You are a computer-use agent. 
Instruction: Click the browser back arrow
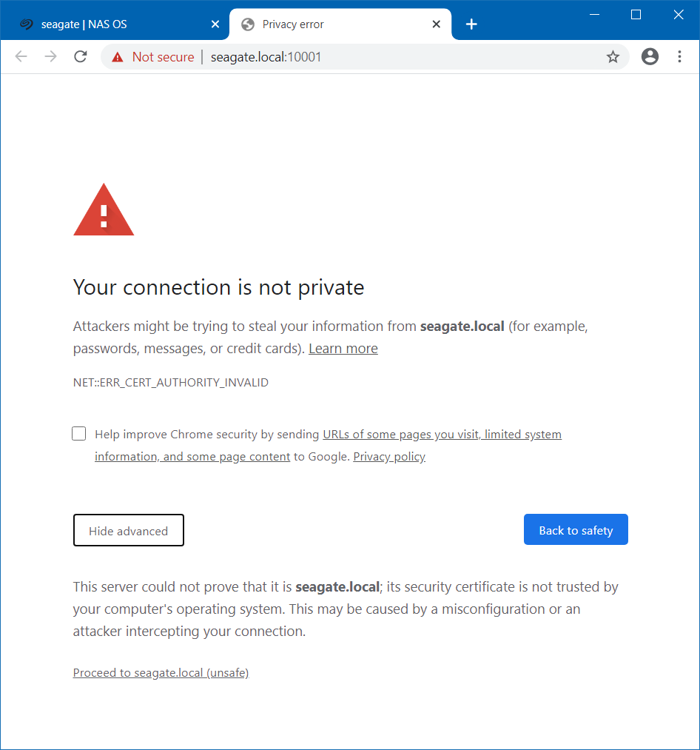click(21, 56)
